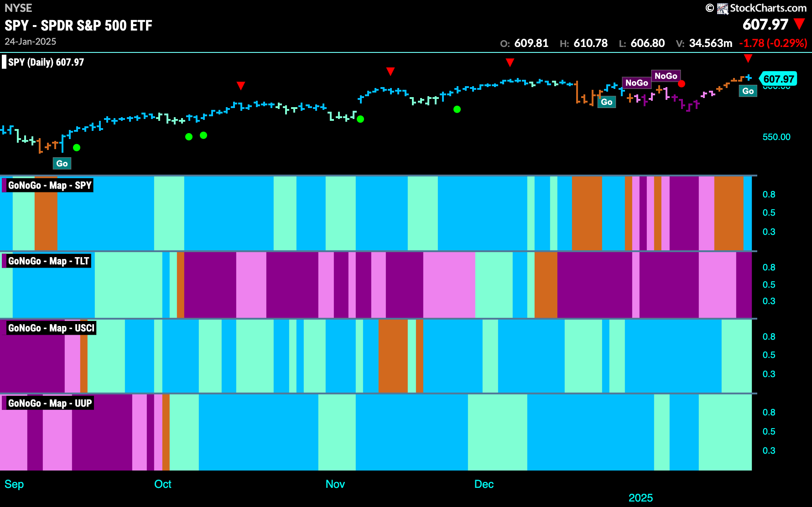Image resolution: width=812 pixels, height=507 pixels.
Task: Click the 0.3 axis label of UUP map
Action: 769,450
